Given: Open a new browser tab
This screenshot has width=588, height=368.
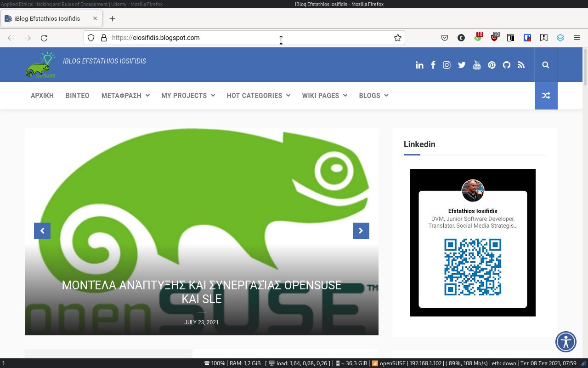Looking at the screenshot, I should pyautogui.click(x=112, y=19).
